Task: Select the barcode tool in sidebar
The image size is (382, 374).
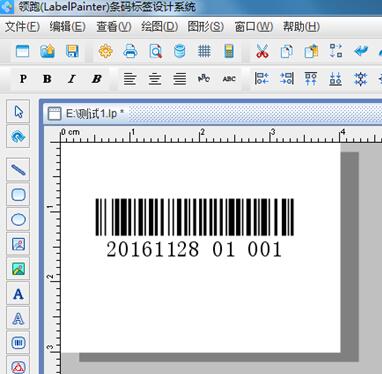Action: pyautogui.click(x=18, y=342)
